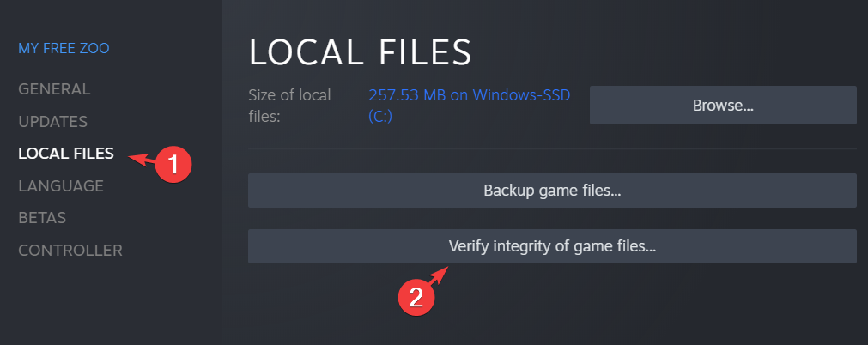The image size is (868, 345).
Task: Open the CONTROLLER settings section
Action: point(70,251)
